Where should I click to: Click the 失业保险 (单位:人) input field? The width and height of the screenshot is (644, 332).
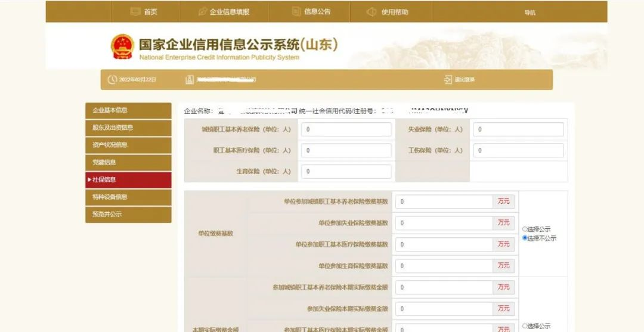518,129
